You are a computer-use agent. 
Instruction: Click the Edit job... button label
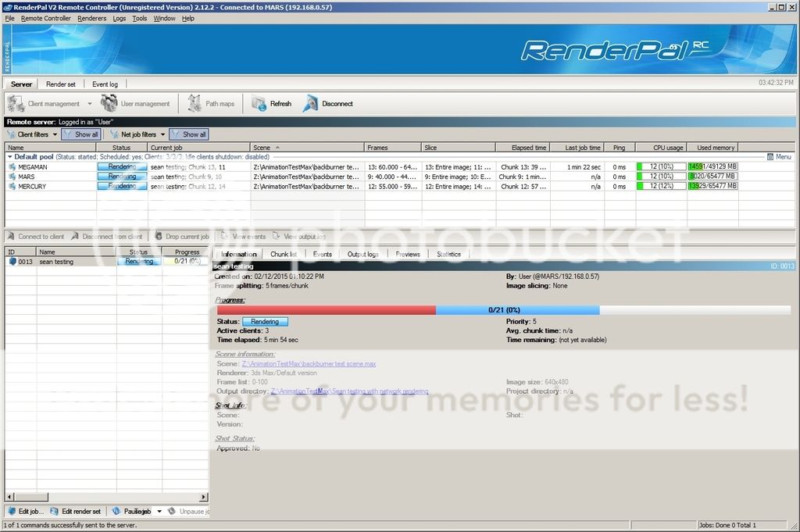31,511
